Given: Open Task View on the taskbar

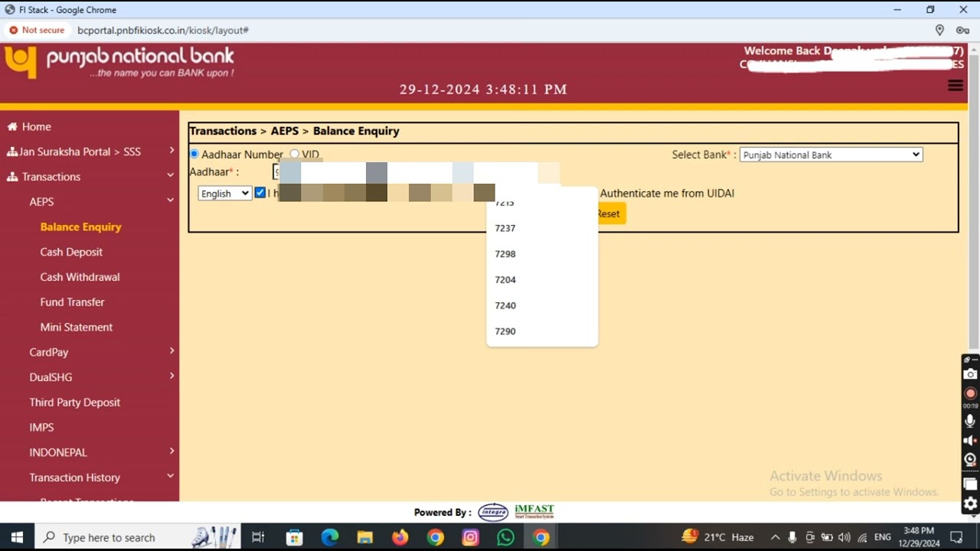Looking at the screenshot, I should coord(258,537).
